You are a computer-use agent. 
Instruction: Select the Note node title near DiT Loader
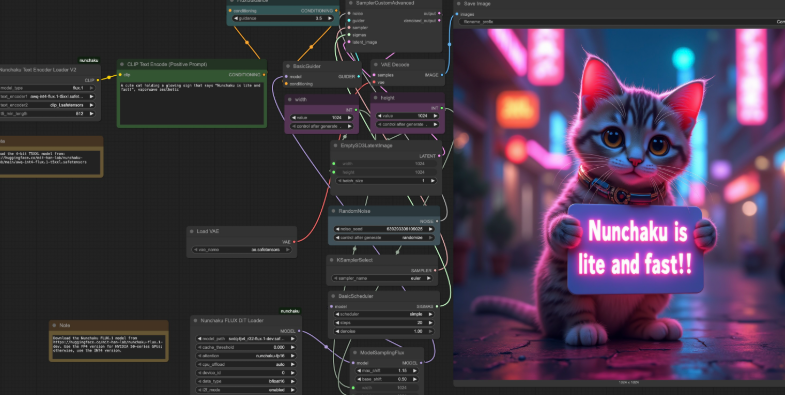coord(65,325)
